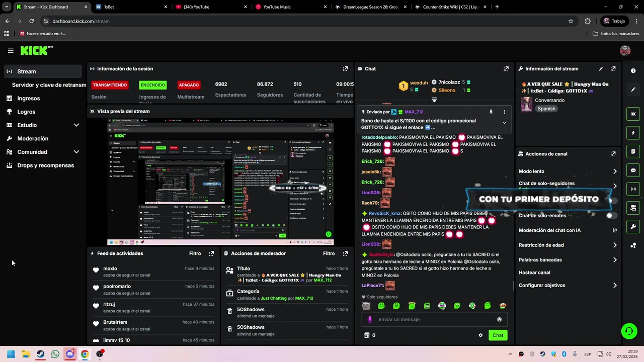644x362 pixels.
Task: Unpin the pinned chat message
Action: 491,112
